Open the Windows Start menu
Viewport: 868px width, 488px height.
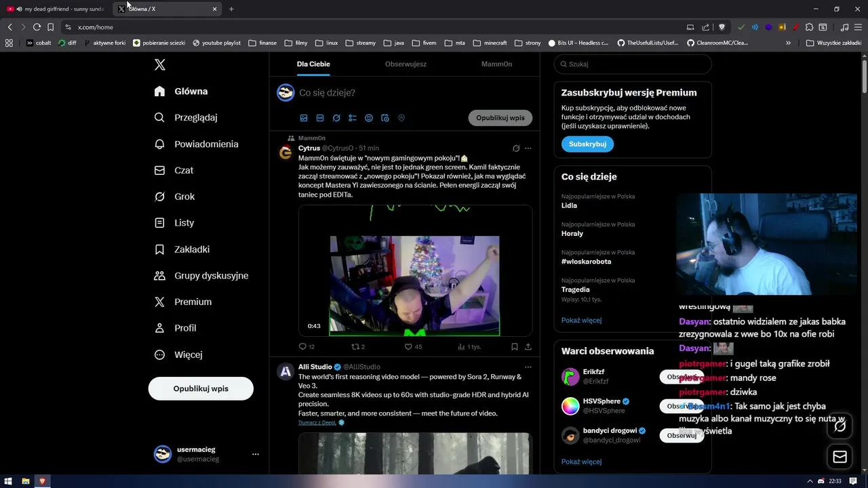(x=9, y=481)
